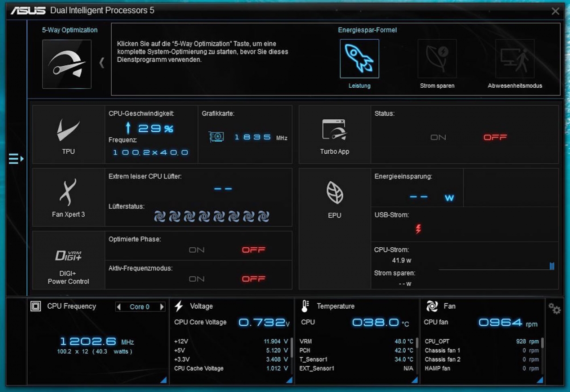
Task: Click the +3.3V voltage row
Action: tap(231, 359)
